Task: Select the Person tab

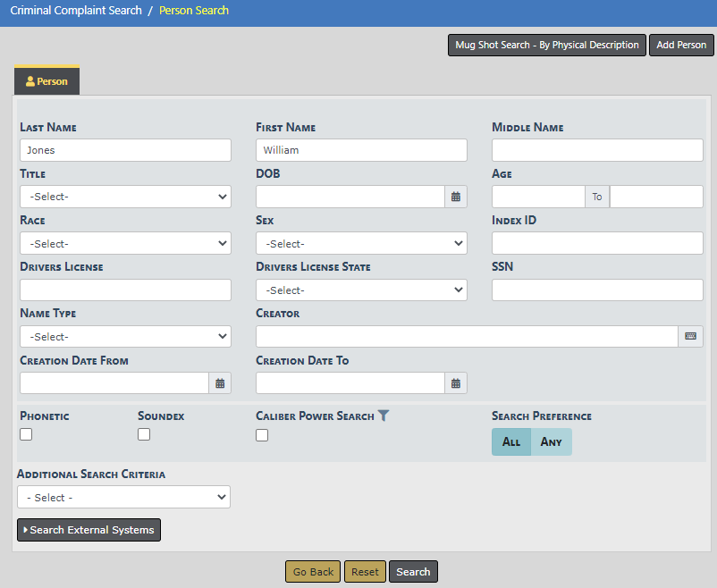Action: 47,81
